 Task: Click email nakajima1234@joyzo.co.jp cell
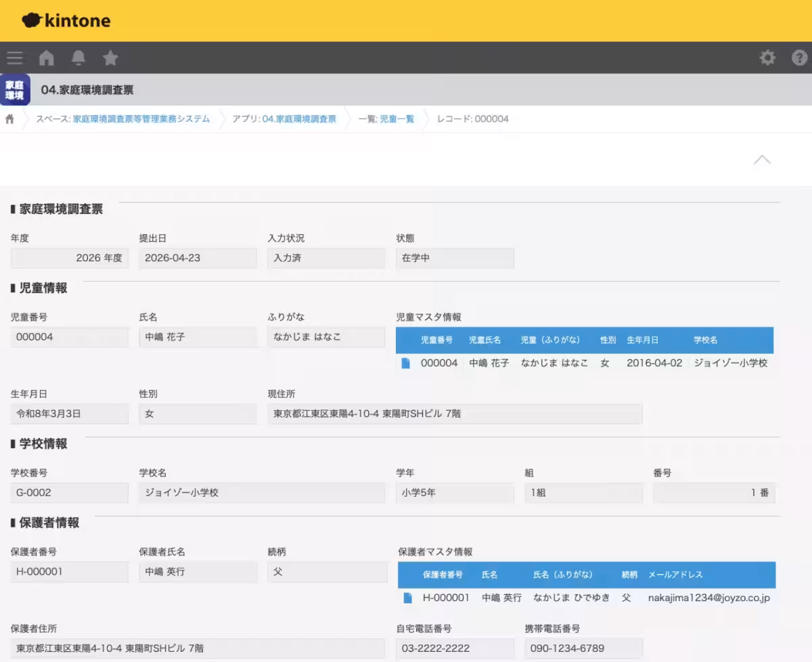point(709,598)
